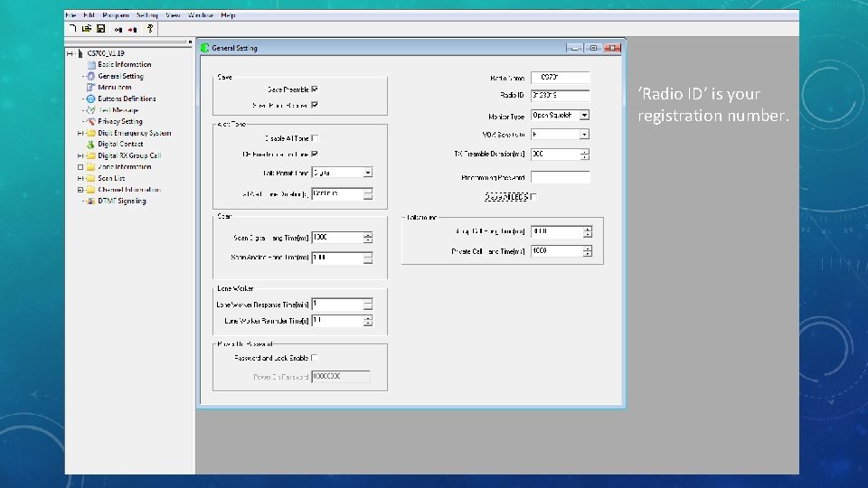Check the Disable All LEDS checkbox

click(533, 196)
